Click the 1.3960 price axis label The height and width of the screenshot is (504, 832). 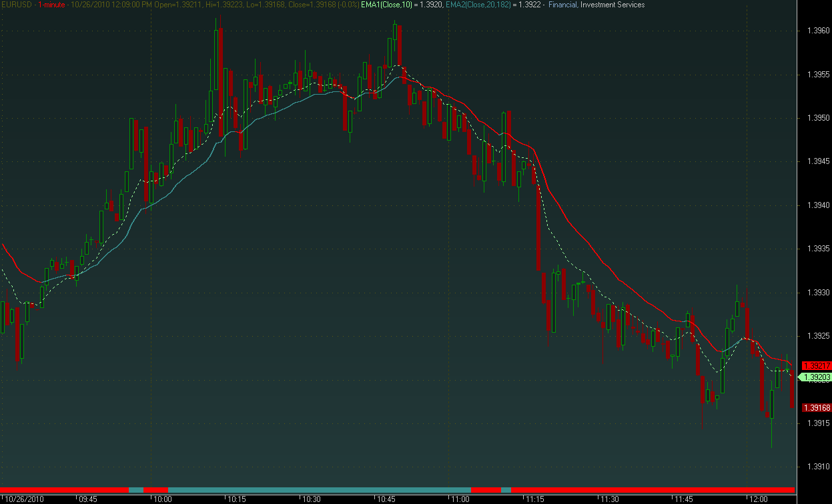[x=817, y=30]
